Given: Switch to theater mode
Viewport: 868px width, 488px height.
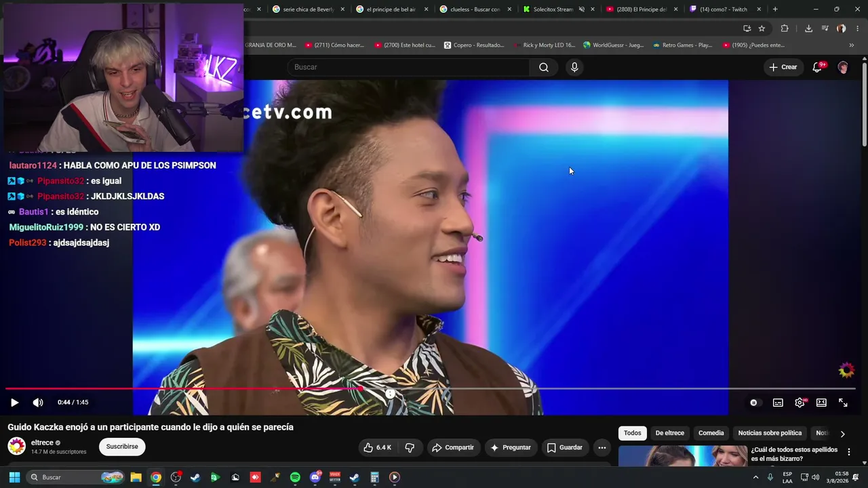Looking at the screenshot, I should (821, 403).
